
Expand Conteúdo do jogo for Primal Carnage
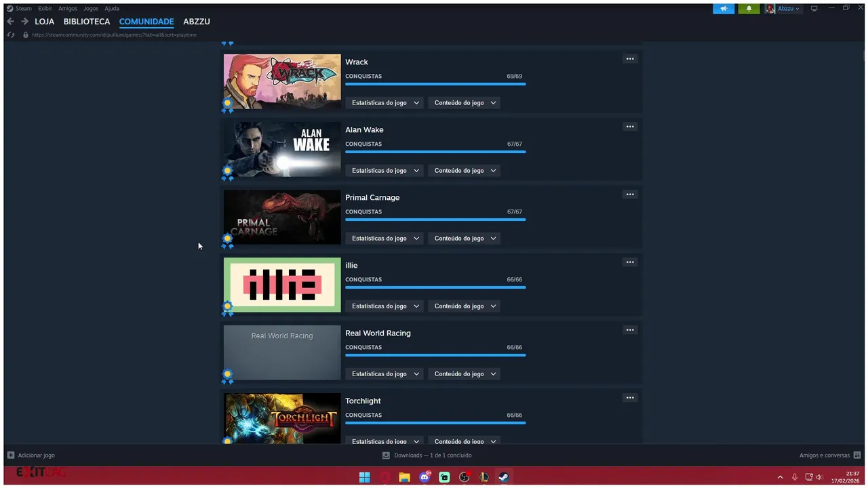pos(465,239)
